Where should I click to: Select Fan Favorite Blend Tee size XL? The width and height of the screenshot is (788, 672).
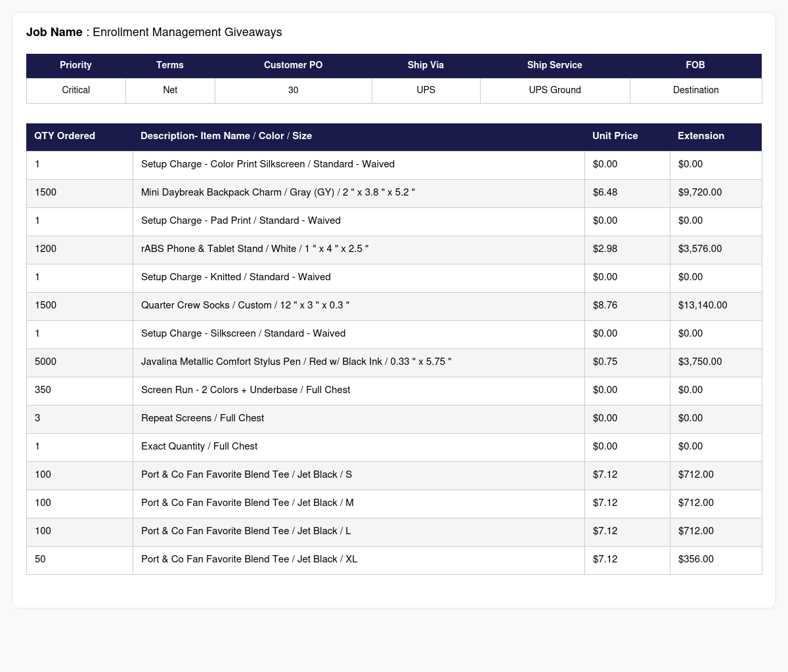point(250,560)
